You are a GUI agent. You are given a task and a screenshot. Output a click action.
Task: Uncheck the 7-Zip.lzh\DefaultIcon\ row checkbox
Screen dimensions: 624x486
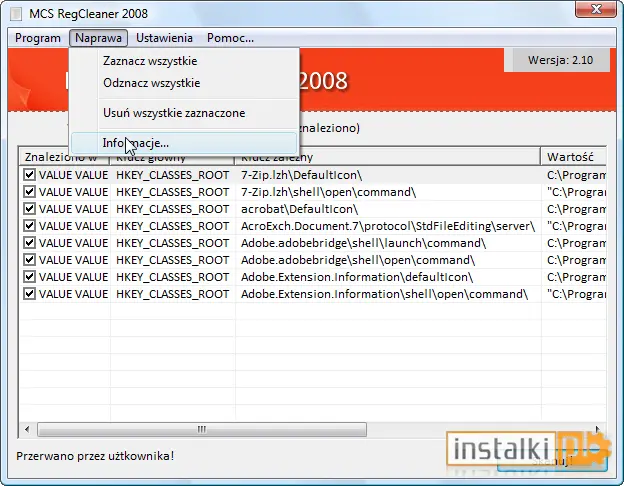(x=29, y=175)
